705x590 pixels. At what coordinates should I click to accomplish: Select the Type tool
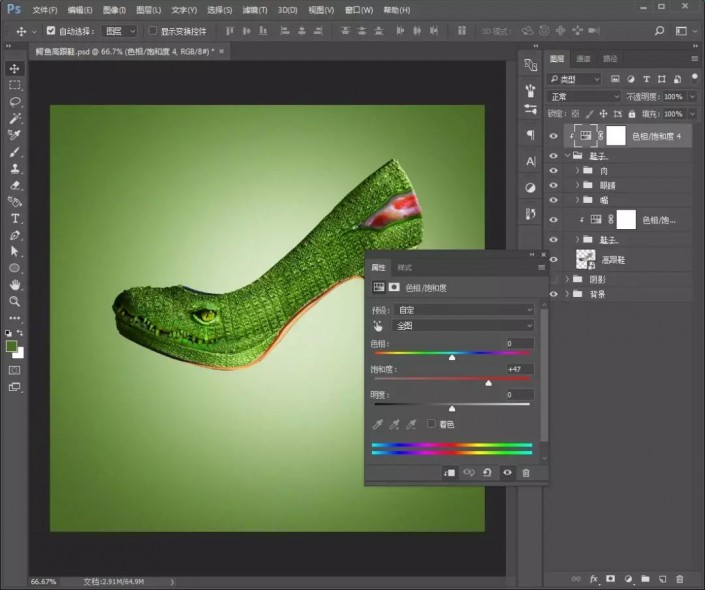[x=14, y=219]
